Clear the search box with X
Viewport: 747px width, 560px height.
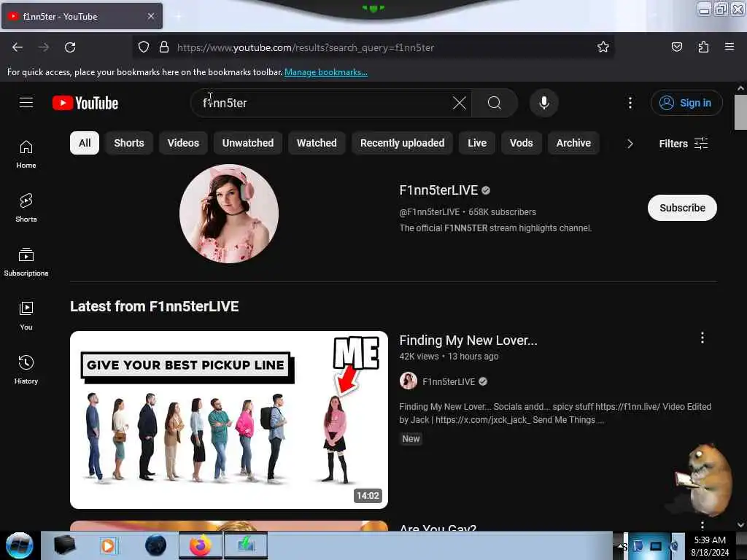coord(460,103)
